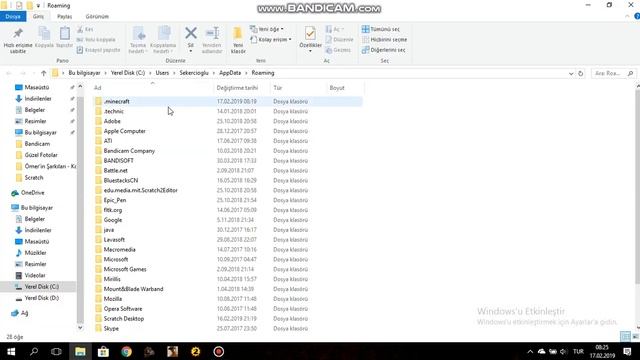
Task: Pin to Quick access (Hızlı erişime sabitle)
Action: tap(18, 40)
